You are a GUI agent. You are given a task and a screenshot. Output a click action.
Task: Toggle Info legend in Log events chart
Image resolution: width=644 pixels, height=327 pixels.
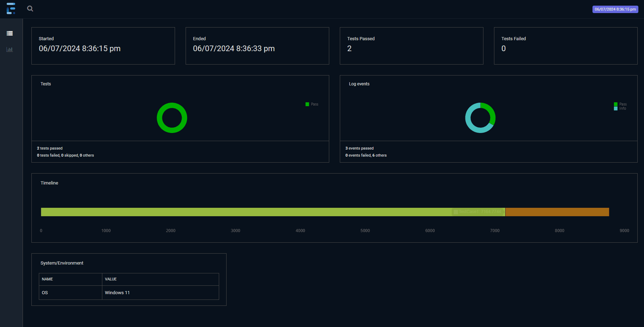(x=620, y=109)
